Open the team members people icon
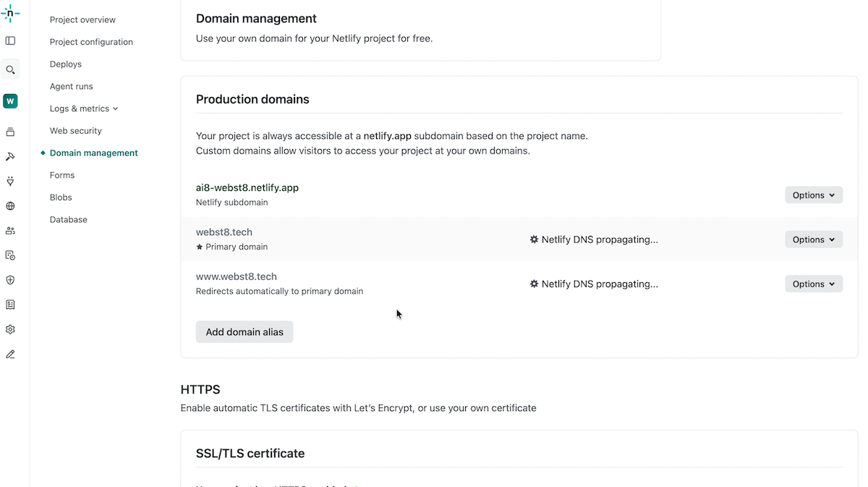The image size is (868, 487). (x=10, y=231)
